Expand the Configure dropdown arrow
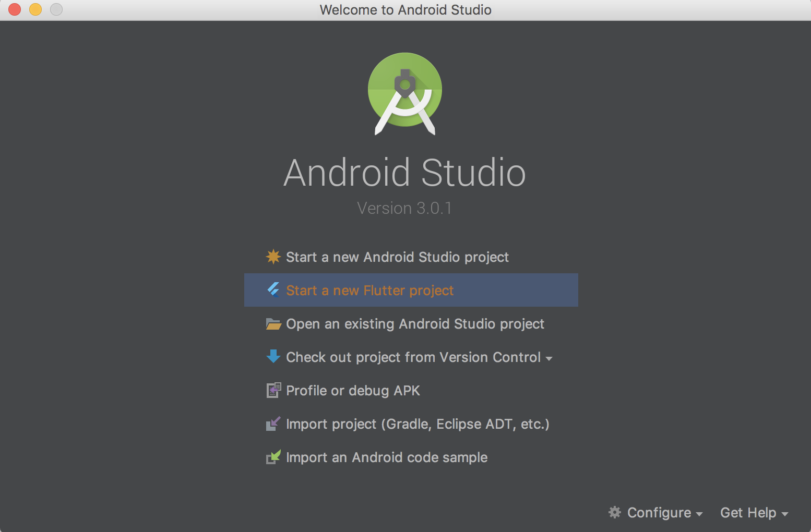Screen dimensions: 811x532 click(x=699, y=514)
